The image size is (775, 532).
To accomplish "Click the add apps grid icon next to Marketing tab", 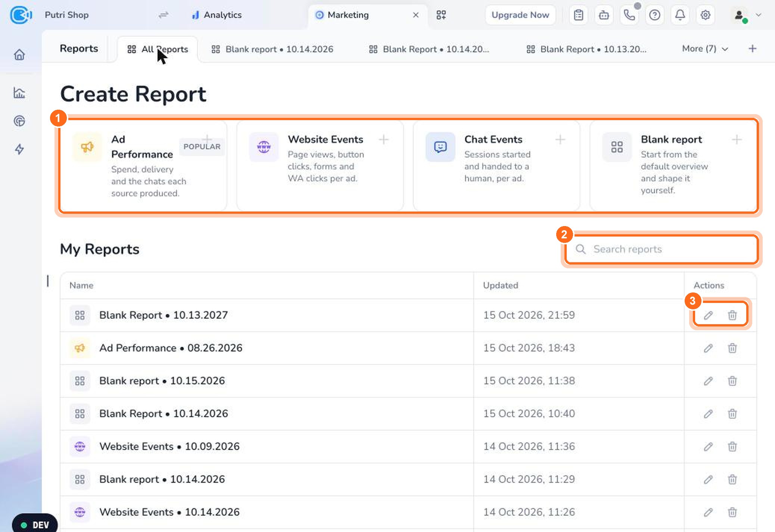I will pyautogui.click(x=441, y=15).
